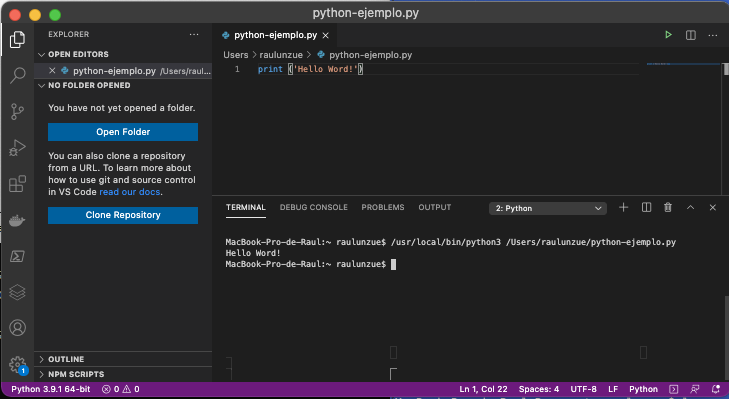Open editor More Actions ellipsis

[x=713, y=35]
